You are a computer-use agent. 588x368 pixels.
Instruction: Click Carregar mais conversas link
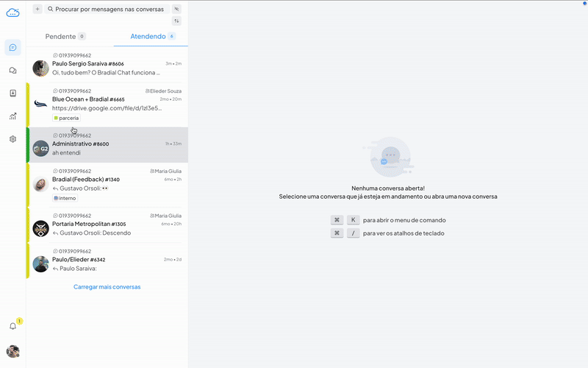click(107, 287)
